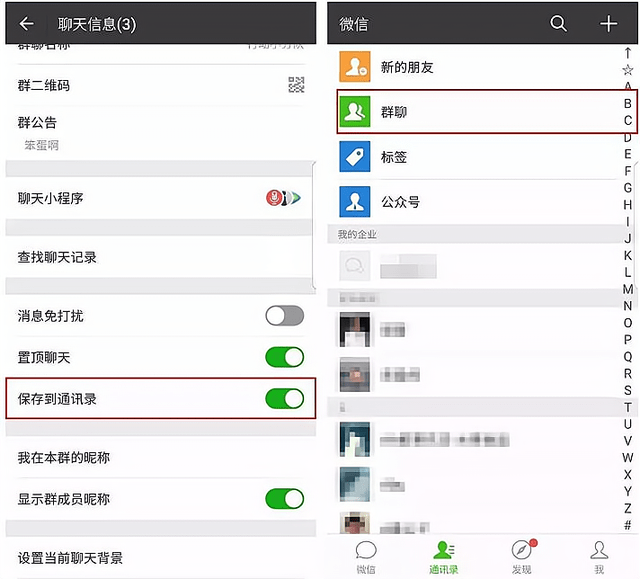Toggle 消息免打扰 mute notifications switch
Viewport: 640px width, 579px height.
click(x=284, y=316)
